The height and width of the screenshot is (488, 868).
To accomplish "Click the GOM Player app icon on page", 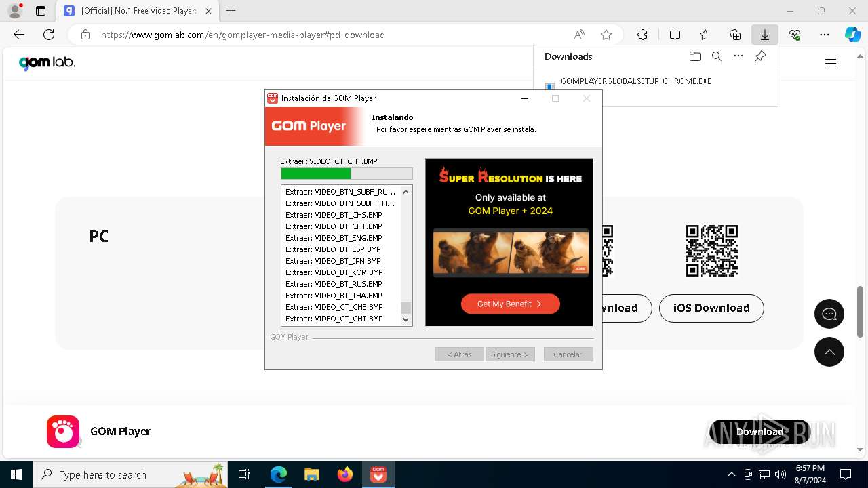I will (63, 432).
